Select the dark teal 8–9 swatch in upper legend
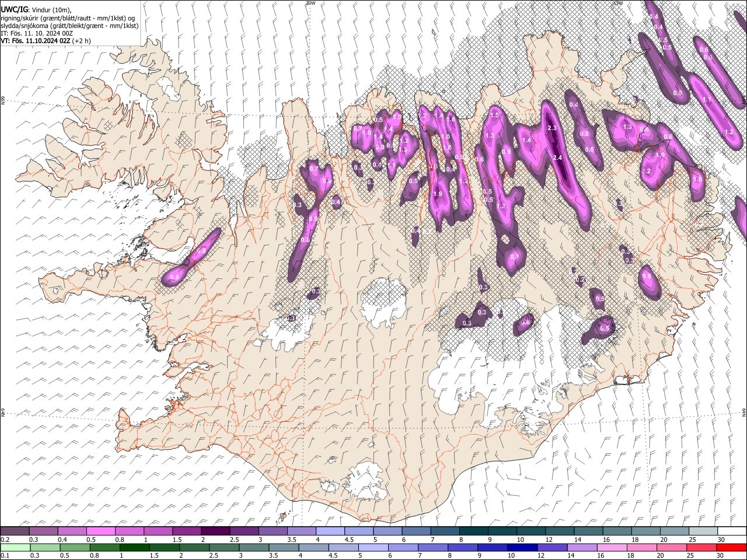The width and height of the screenshot is (747, 560). click(x=474, y=531)
